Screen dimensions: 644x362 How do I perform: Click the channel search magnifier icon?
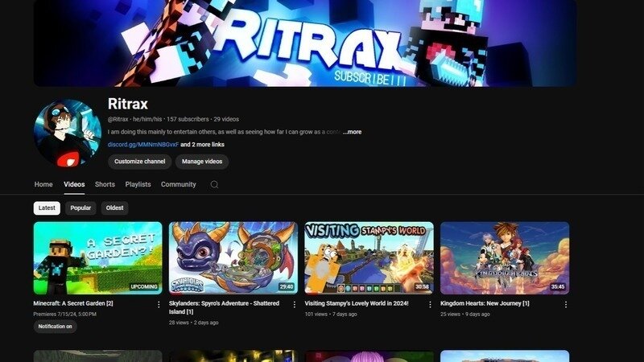click(214, 184)
